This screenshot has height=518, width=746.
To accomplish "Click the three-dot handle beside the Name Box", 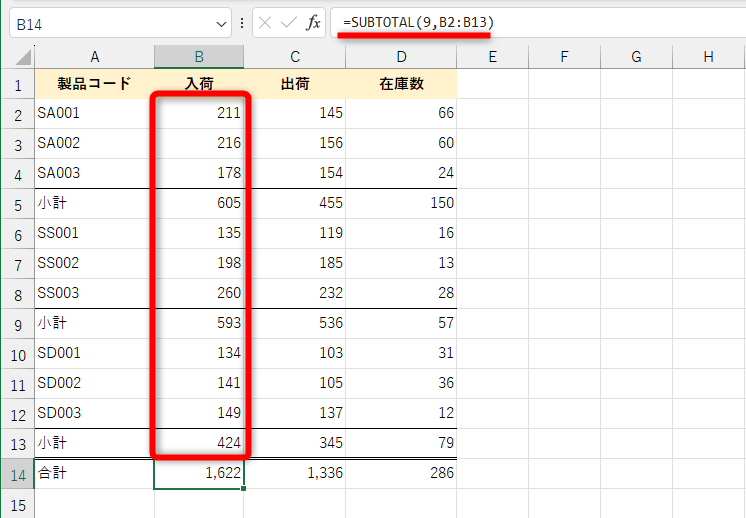I will tap(242, 23).
